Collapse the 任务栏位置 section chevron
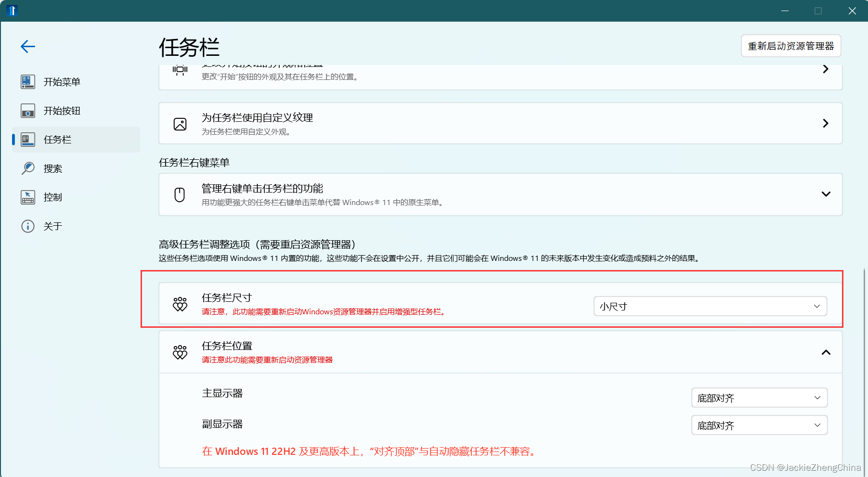 pos(826,352)
